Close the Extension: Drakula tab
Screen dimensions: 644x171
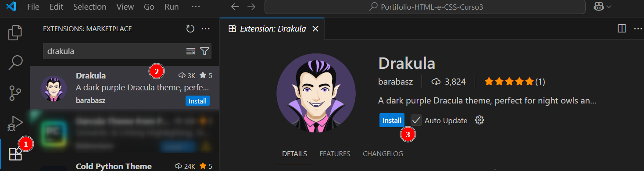pos(315,29)
